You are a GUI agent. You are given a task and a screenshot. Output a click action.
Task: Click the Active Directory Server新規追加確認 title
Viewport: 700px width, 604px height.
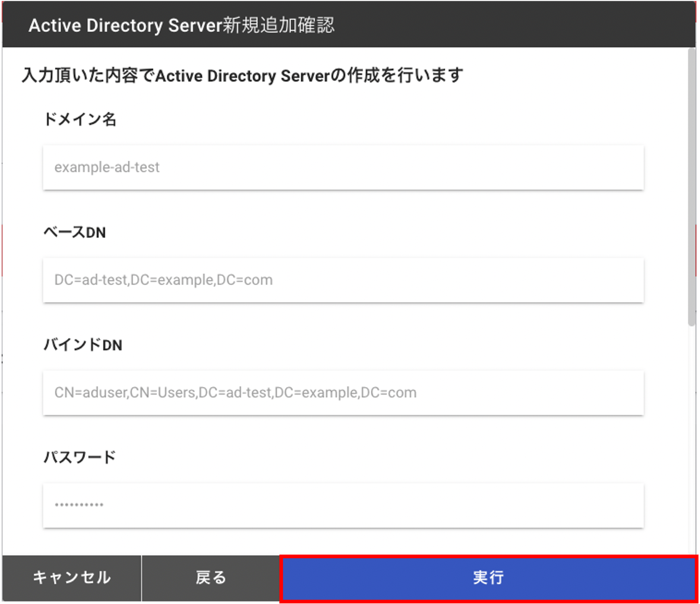[x=181, y=25]
